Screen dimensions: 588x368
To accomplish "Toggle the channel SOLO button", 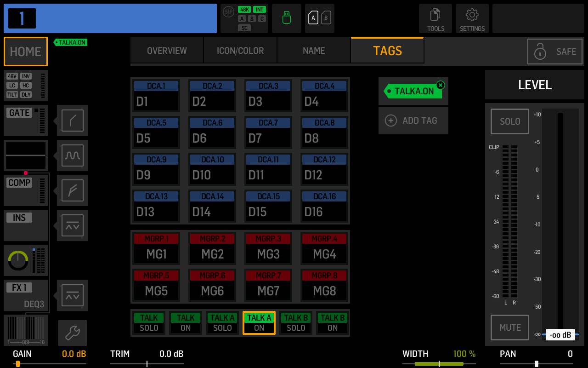I will [x=510, y=121].
